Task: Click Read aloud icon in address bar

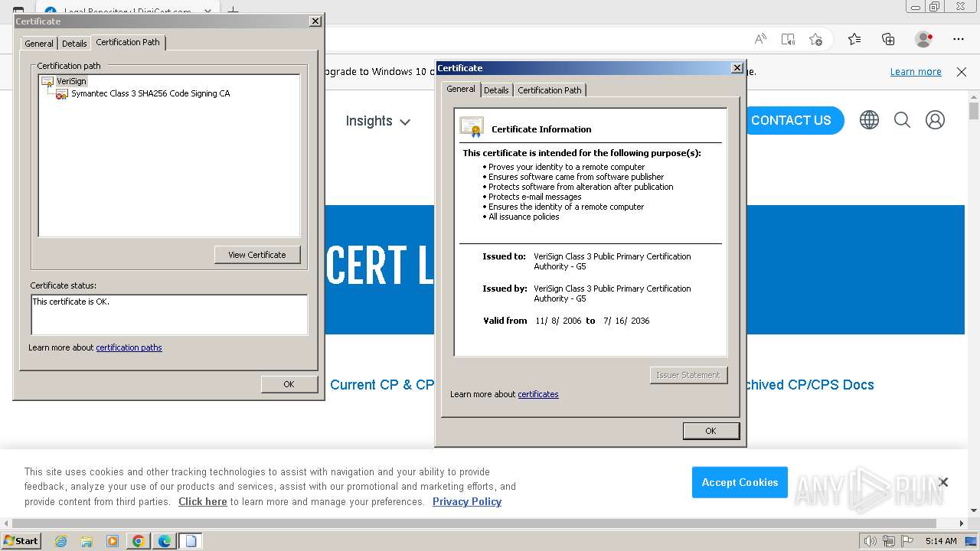Action: click(x=760, y=39)
